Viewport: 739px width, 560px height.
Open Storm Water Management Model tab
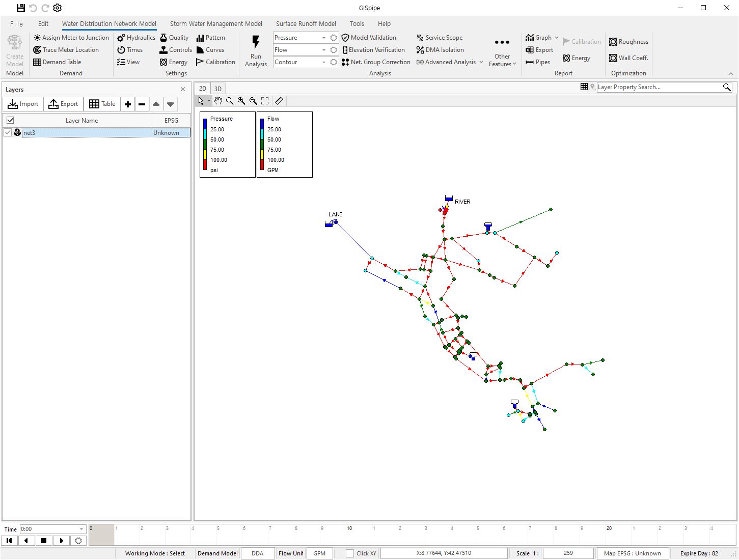216,23
